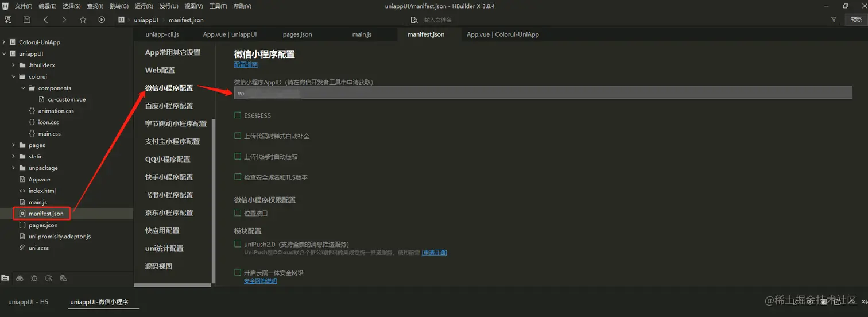Open 源码视图 in settings list
This screenshot has height=317, width=868.
point(158,266)
